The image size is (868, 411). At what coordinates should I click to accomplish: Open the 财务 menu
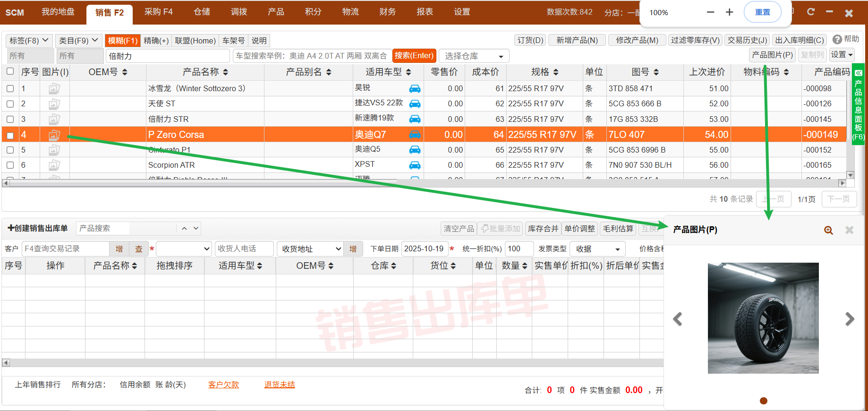pos(387,12)
